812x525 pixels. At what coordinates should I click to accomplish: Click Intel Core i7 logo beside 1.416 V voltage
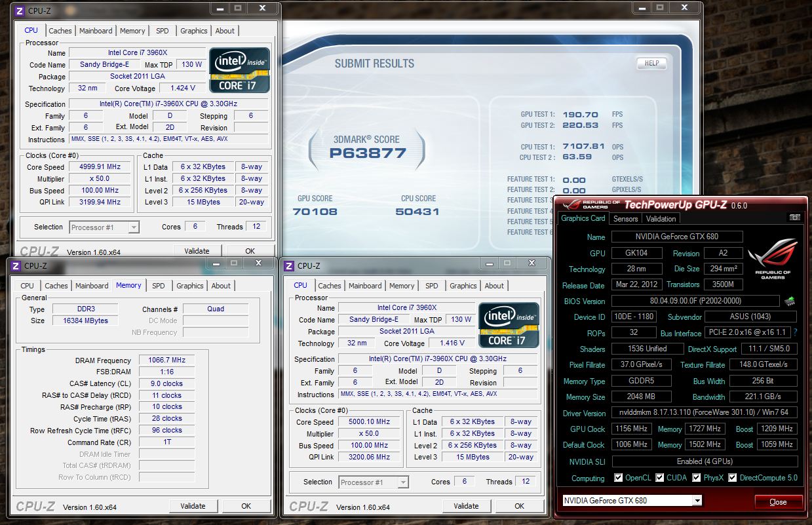pos(510,324)
